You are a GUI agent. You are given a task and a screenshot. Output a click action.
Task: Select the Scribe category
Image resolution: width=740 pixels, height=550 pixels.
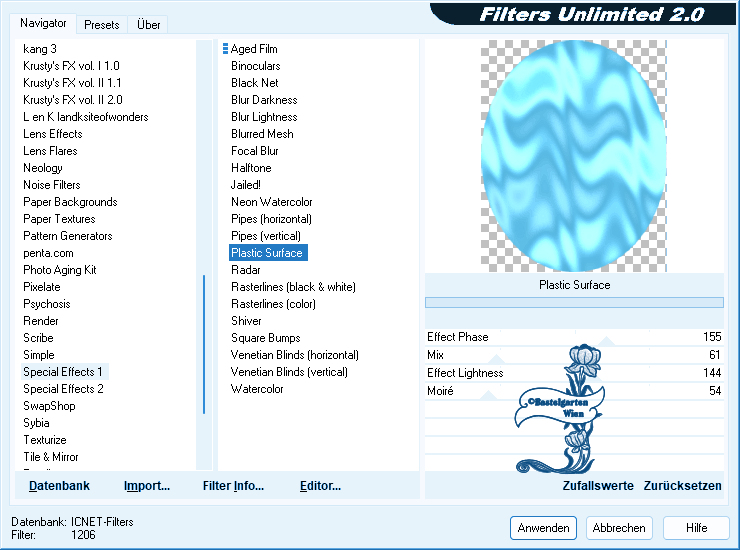[38, 338]
